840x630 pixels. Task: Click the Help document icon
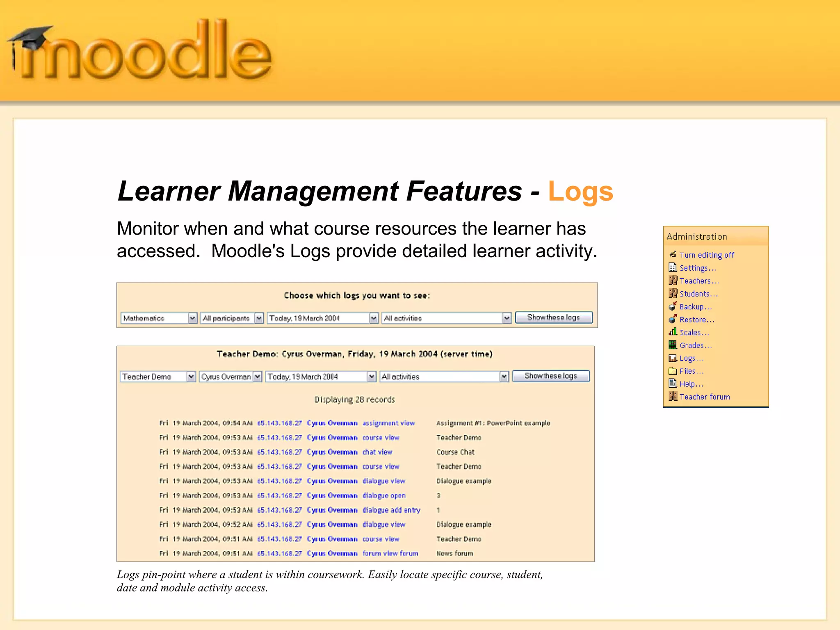coord(673,383)
